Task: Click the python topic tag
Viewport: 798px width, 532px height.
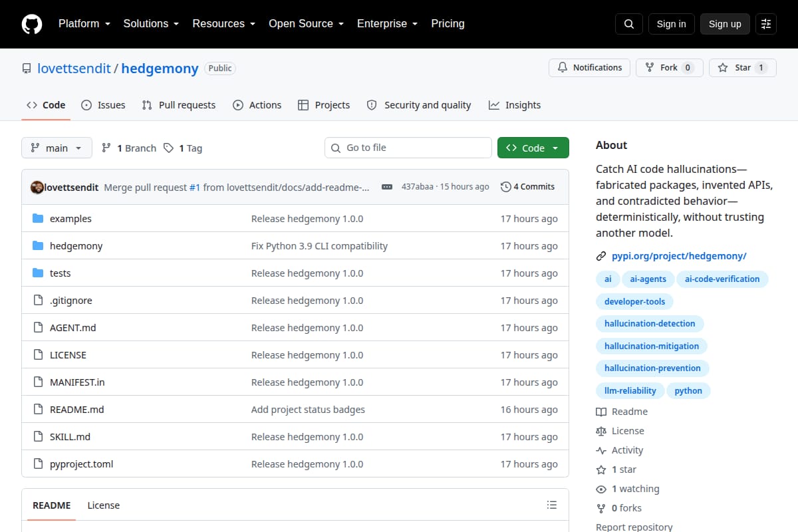Action: click(688, 391)
